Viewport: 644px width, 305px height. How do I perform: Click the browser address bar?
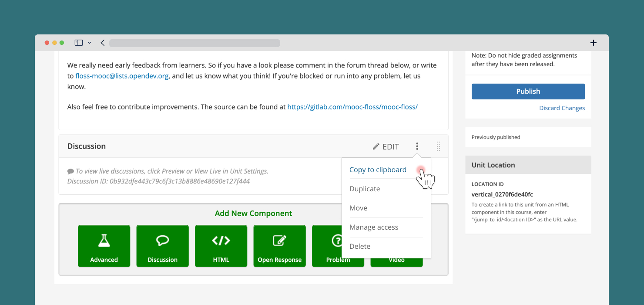[x=195, y=43]
